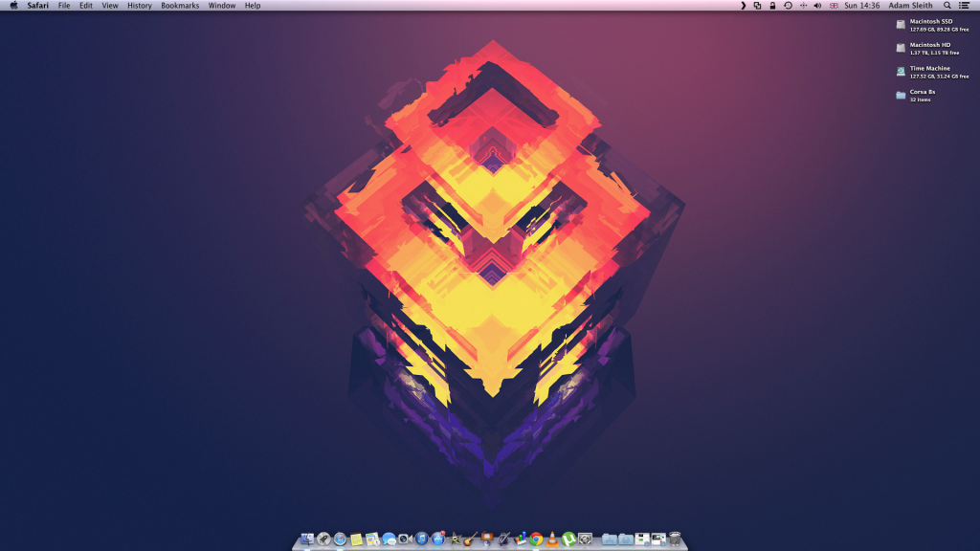Launch iMovie star icon in Dock
Image resolution: width=980 pixels, height=551 pixels.
[455, 540]
